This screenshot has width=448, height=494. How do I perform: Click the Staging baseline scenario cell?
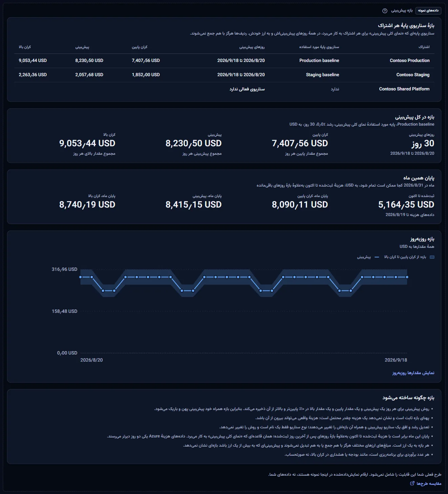[322, 75]
